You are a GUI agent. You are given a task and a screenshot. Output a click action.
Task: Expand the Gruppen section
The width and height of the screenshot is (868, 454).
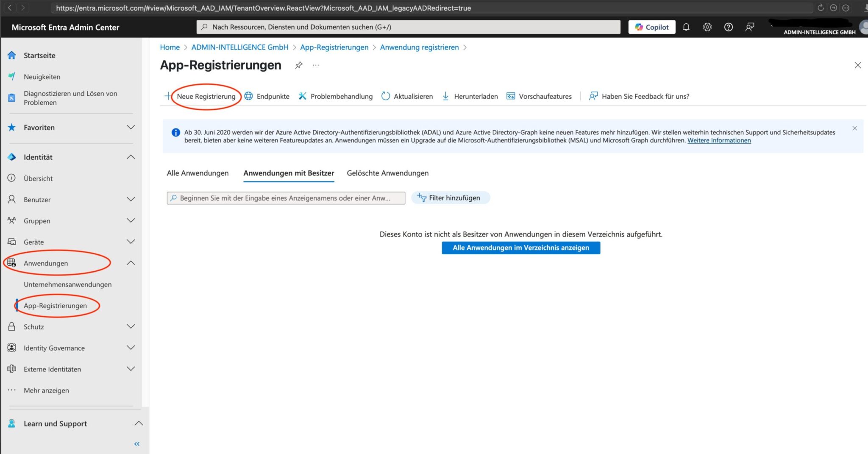point(131,220)
